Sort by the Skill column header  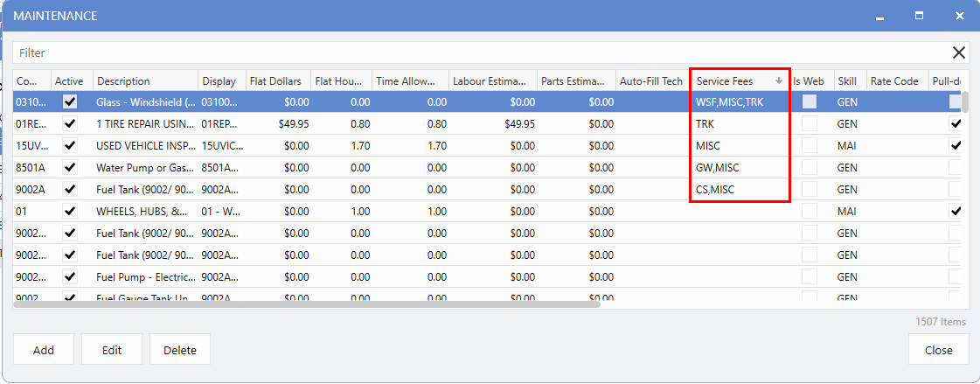[x=846, y=81]
